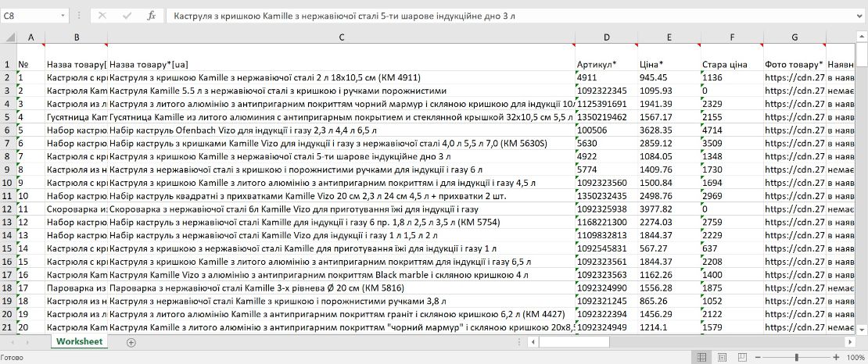Image resolution: width=868 pixels, height=364 pixels.
Task: Select old price cell 1052
Action: (732, 301)
